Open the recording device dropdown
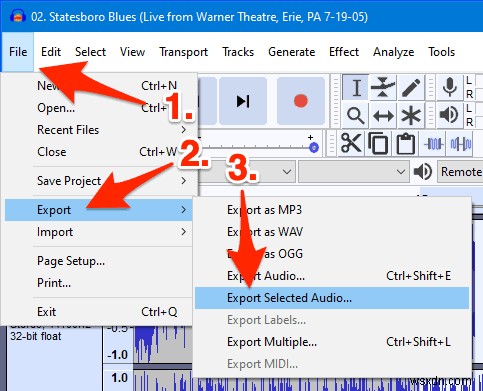 354,172
